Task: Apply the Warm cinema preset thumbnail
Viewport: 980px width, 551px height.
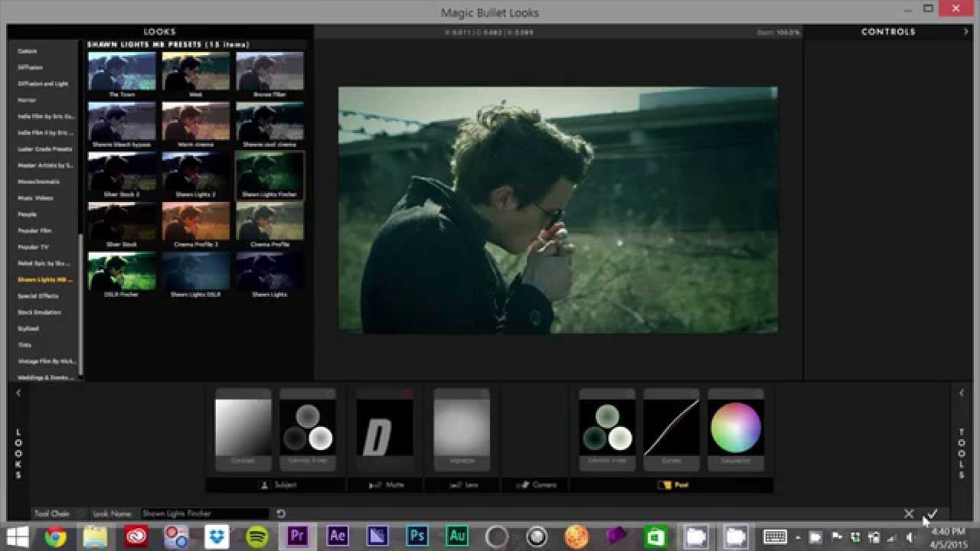Action: pos(195,121)
